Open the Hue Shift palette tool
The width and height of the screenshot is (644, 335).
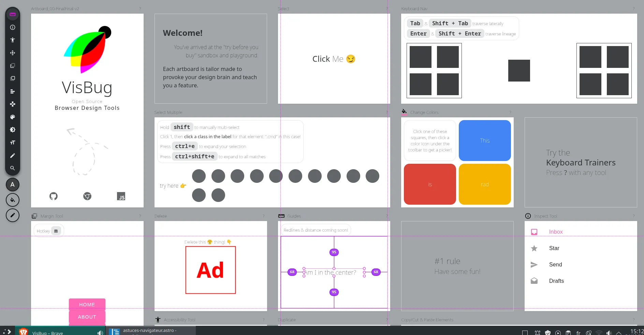point(13,117)
